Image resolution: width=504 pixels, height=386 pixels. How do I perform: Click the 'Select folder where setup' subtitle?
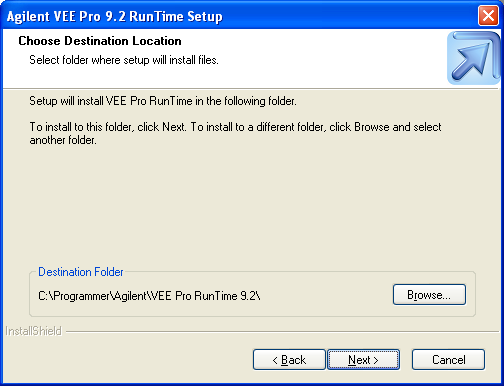[124, 60]
